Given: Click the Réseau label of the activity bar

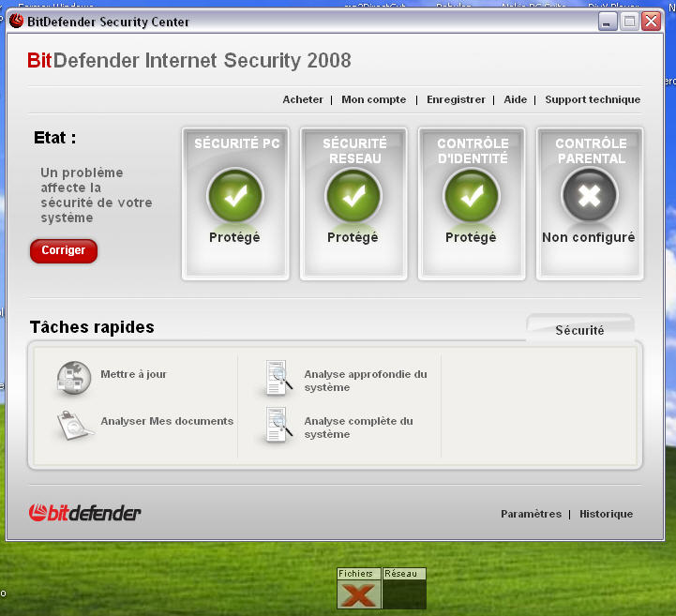Looking at the screenshot, I should coord(401,573).
